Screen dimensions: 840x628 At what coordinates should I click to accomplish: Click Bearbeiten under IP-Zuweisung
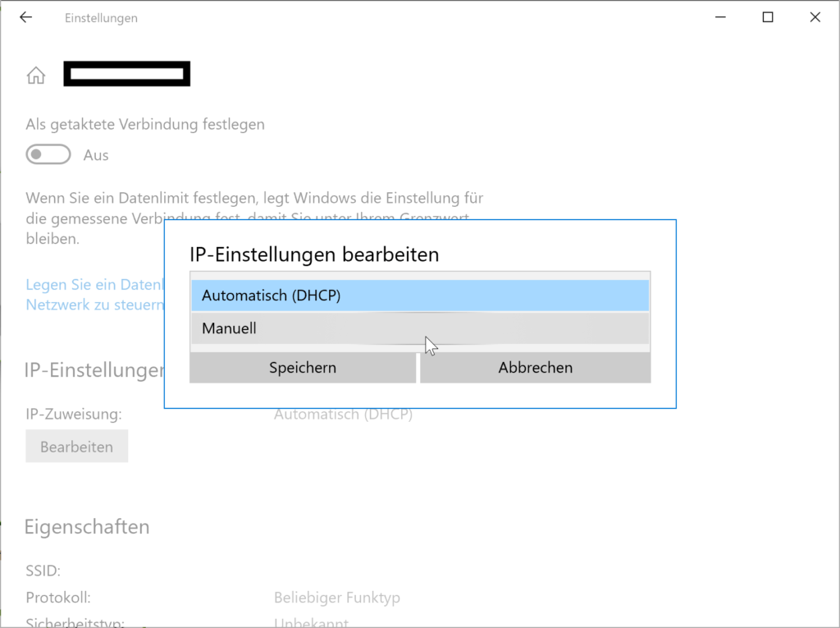(x=76, y=446)
